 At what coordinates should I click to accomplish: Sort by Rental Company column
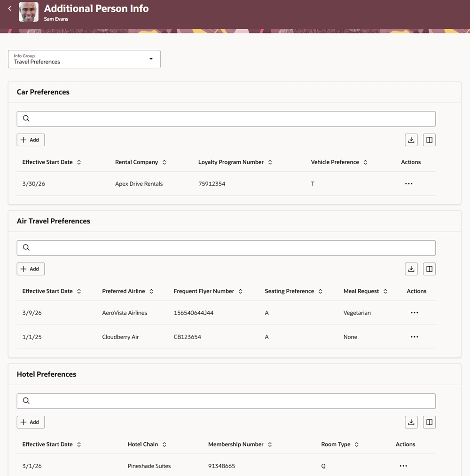(164, 162)
